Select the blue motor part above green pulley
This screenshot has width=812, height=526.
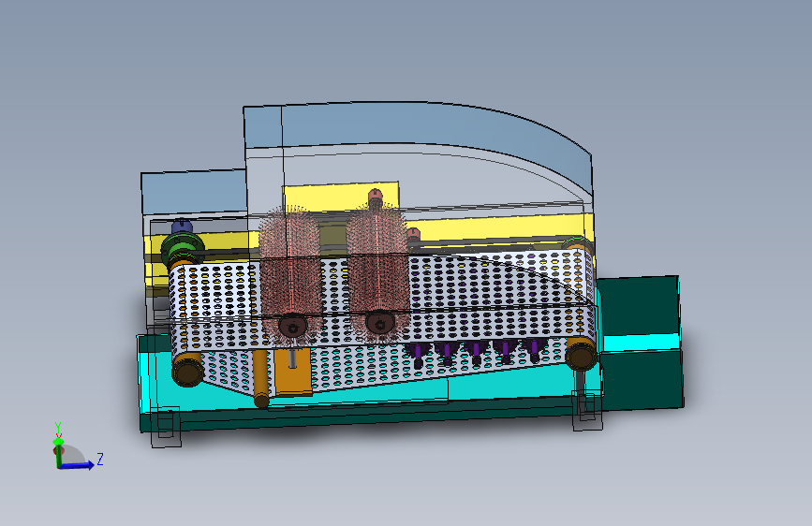tap(182, 226)
